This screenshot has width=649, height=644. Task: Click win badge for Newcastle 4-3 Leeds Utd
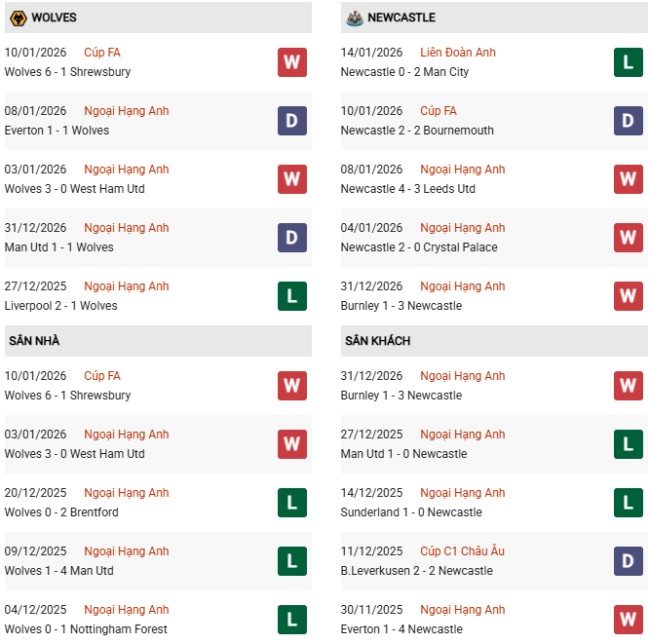pos(628,179)
